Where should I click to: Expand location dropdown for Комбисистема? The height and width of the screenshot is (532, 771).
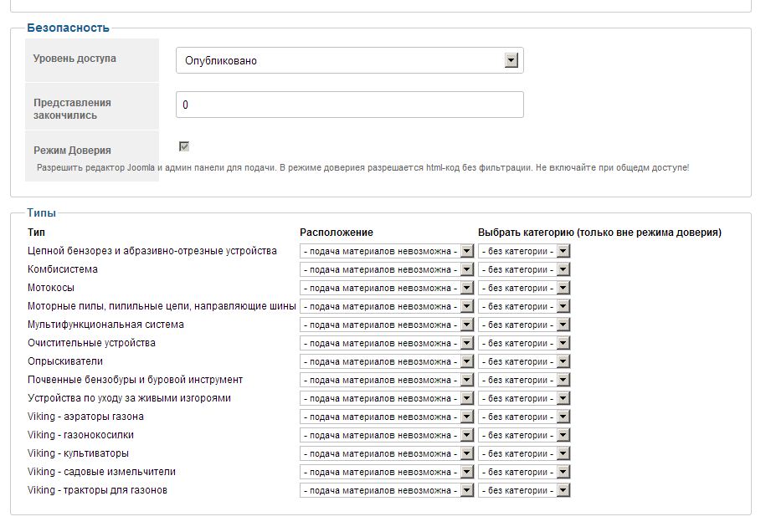point(387,269)
